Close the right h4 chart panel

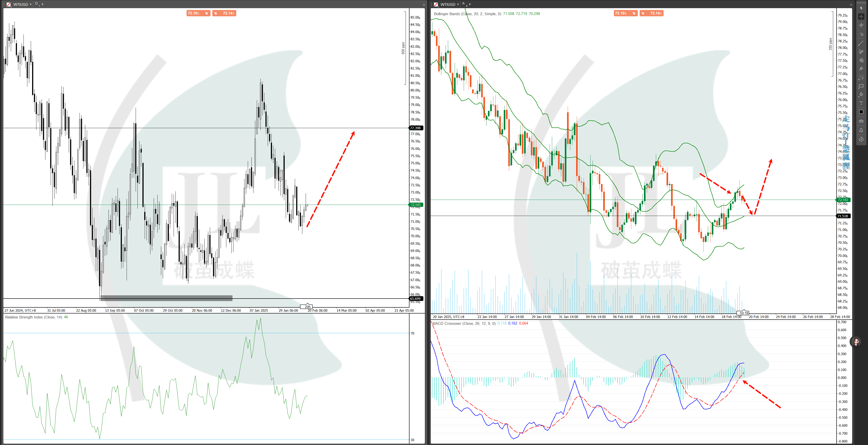(x=851, y=4)
